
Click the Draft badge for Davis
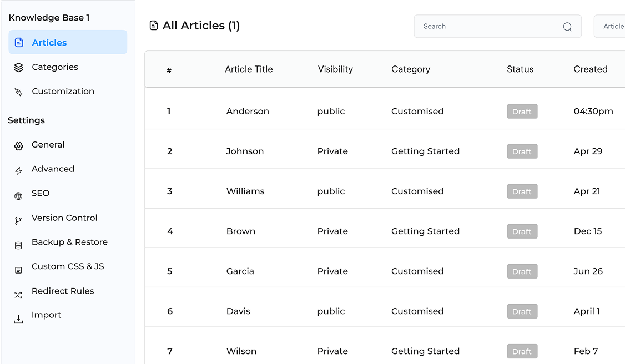522,311
